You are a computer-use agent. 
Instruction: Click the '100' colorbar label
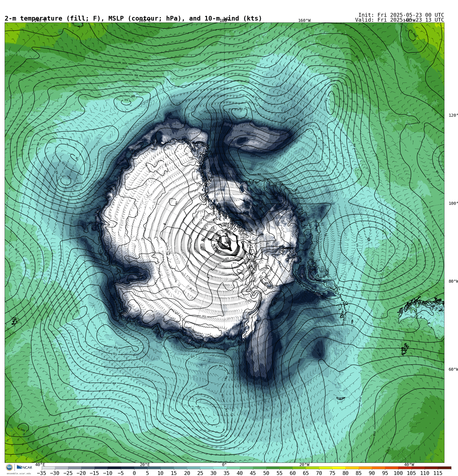click(398, 473)
